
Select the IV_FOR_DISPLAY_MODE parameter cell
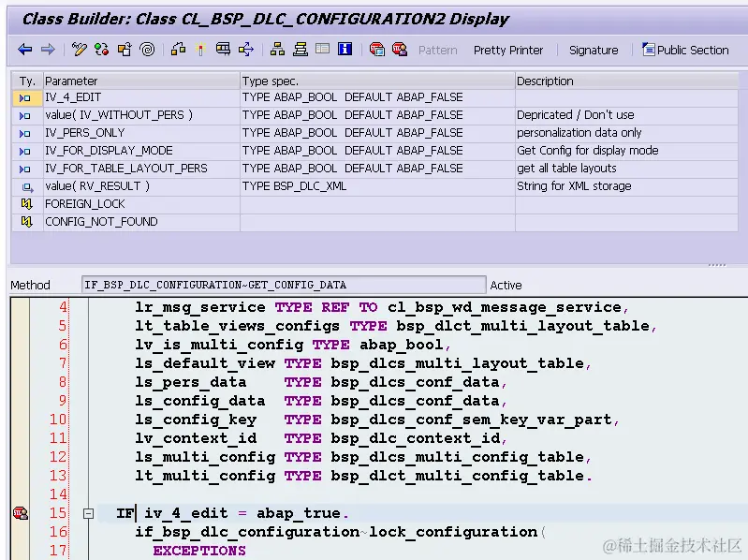pyautogui.click(x=141, y=151)
